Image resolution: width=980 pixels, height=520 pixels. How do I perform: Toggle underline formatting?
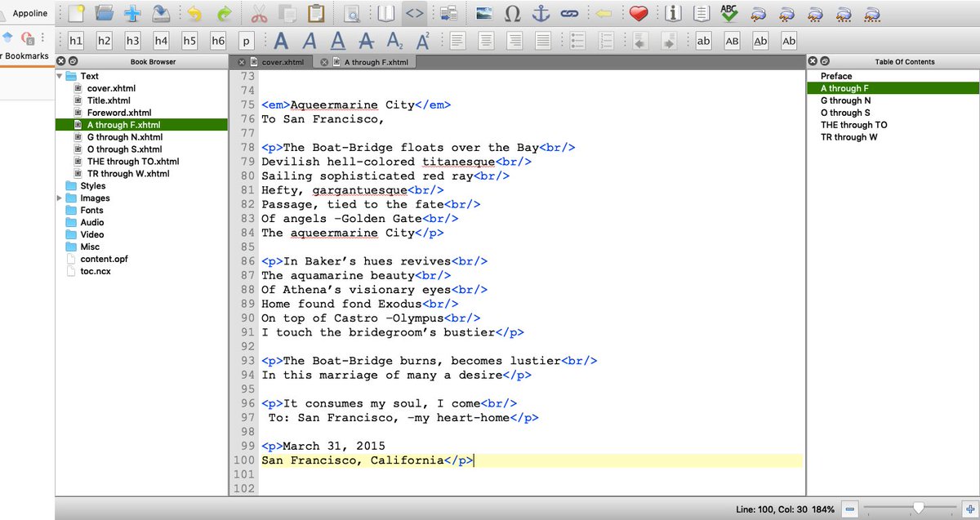pyautogui.click(x=337, y=41)
